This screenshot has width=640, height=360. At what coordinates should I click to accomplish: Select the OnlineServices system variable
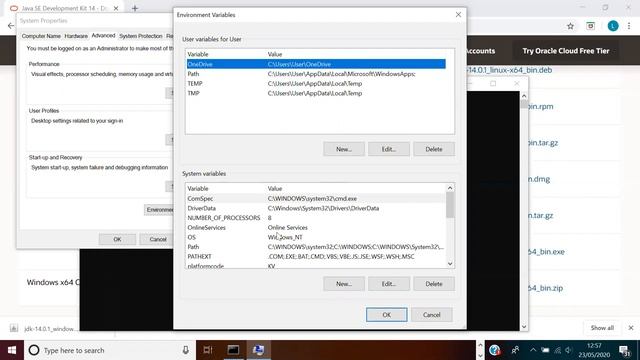316,228
